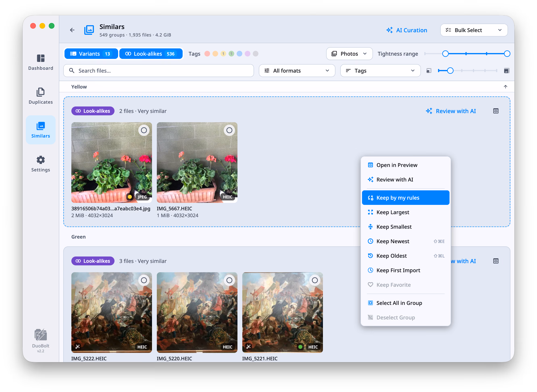Toggle the Variants 13 filter
537x392 pixels.
coord(91,54)
